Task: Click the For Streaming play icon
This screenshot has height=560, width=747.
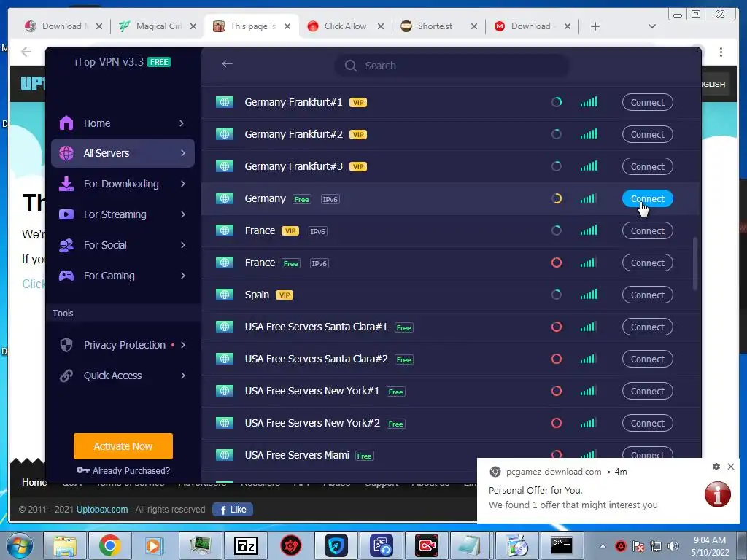Action: tap(66, 214)
